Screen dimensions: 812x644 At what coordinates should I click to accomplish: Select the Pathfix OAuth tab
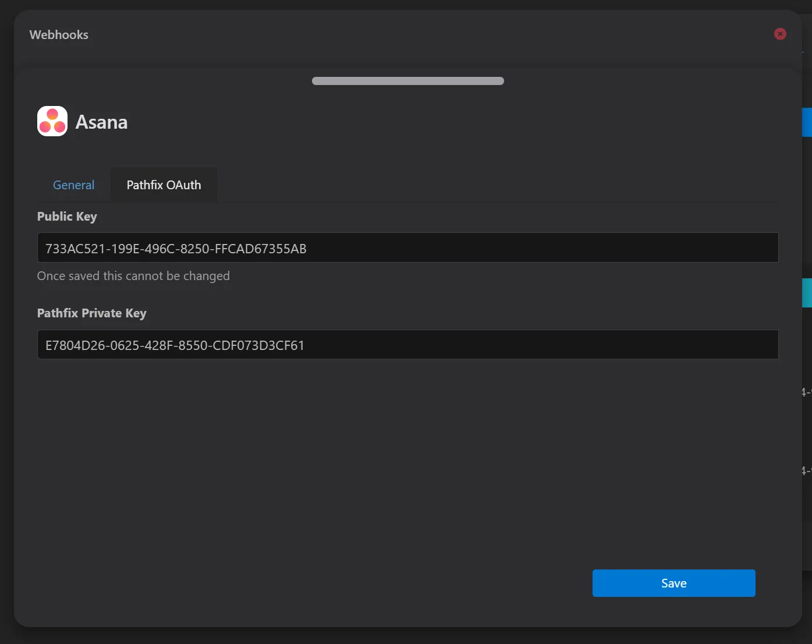(164, 185)
